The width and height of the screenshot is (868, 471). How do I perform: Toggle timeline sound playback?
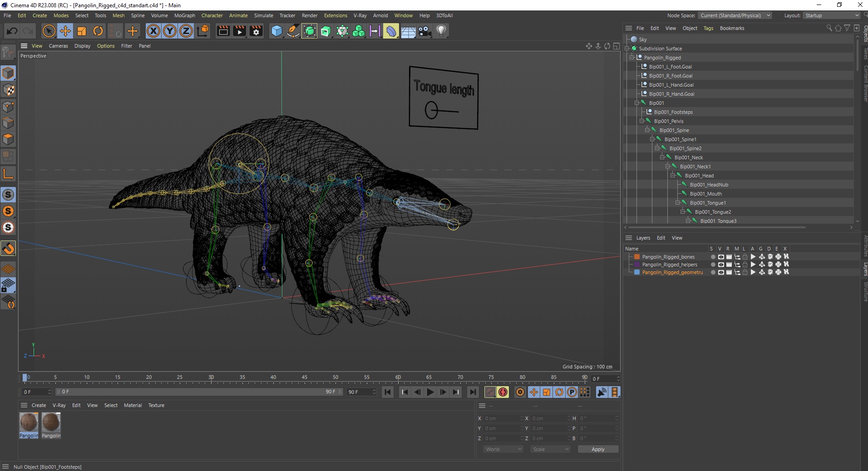602,392
